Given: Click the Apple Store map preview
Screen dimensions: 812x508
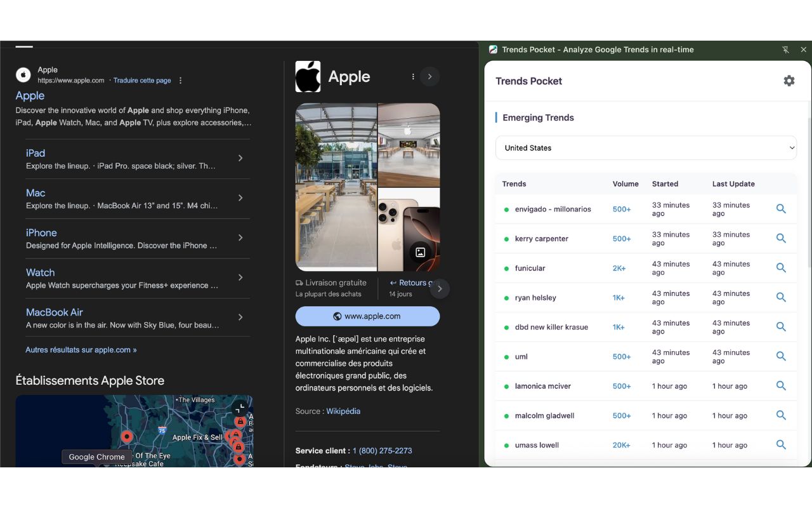Looking at the screenshot, I should 134,431.
